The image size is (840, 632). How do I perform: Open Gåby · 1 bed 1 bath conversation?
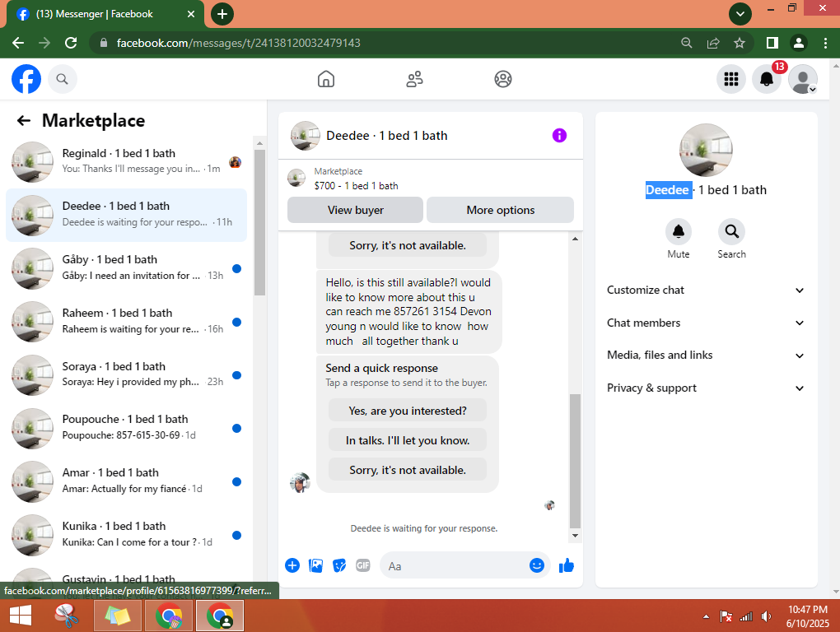[127, 268]
